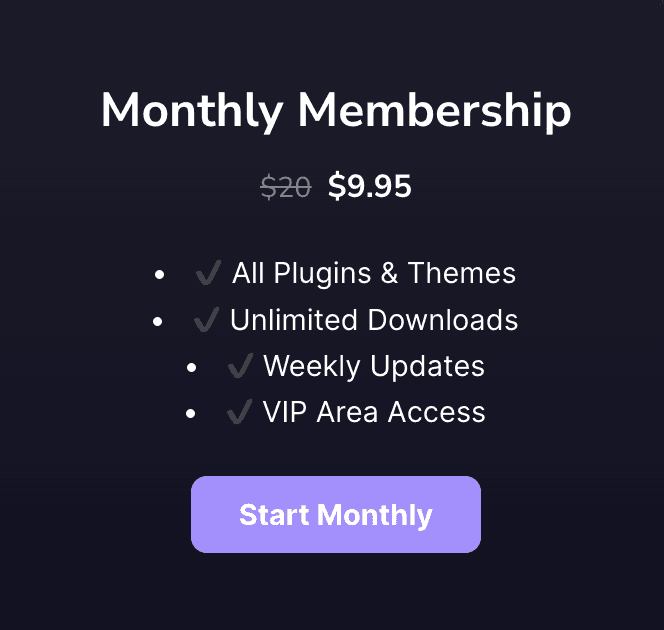Select the Weekly Updates feature text
The width and height of the screenshot is (664, 630).
374,366
